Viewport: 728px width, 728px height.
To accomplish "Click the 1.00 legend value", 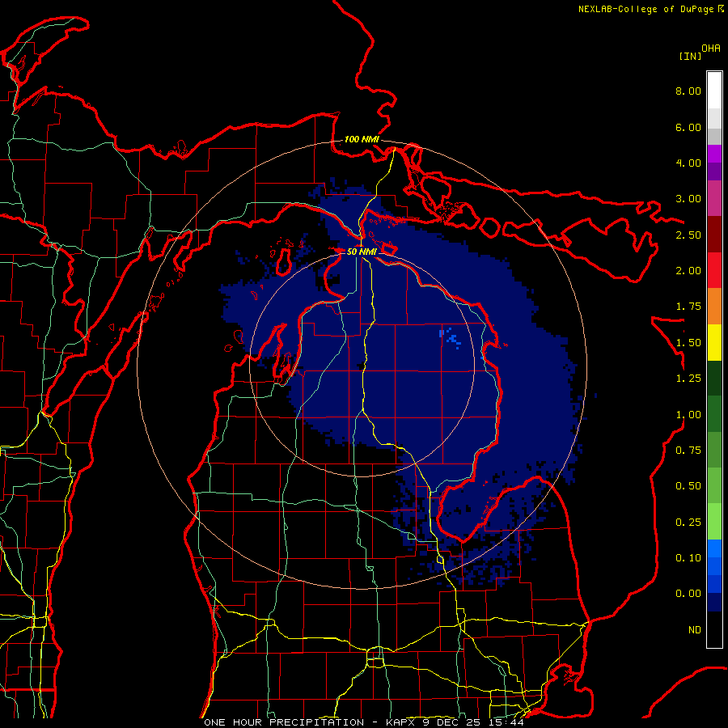I will [688, 415].
